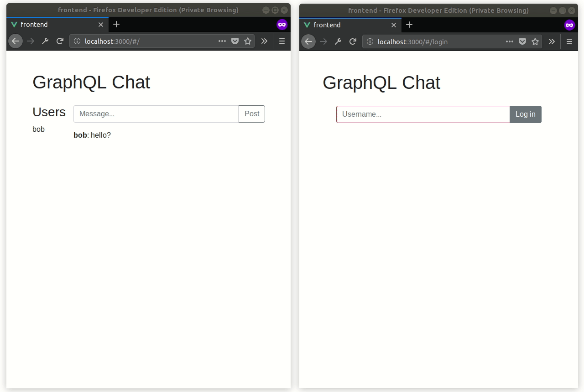
Task: Select user bob in the Users list
Action: (38, 129)
